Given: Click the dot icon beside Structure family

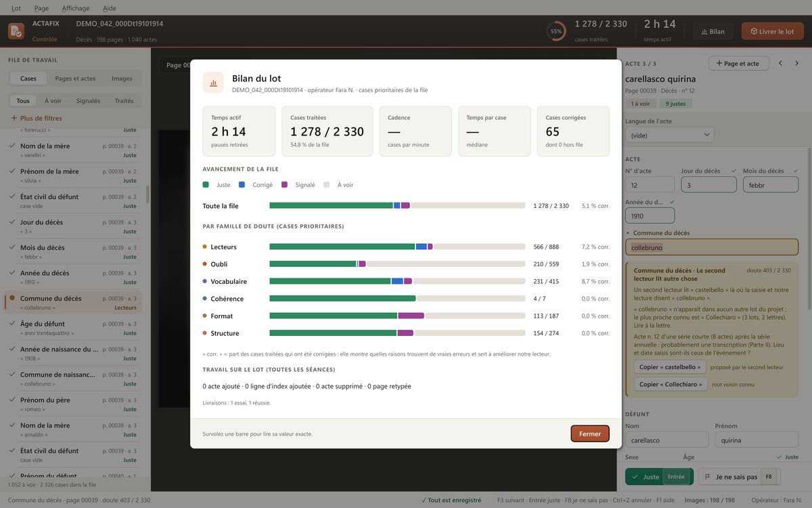Looking at the screenshot, I should click(x=204, y=333).
